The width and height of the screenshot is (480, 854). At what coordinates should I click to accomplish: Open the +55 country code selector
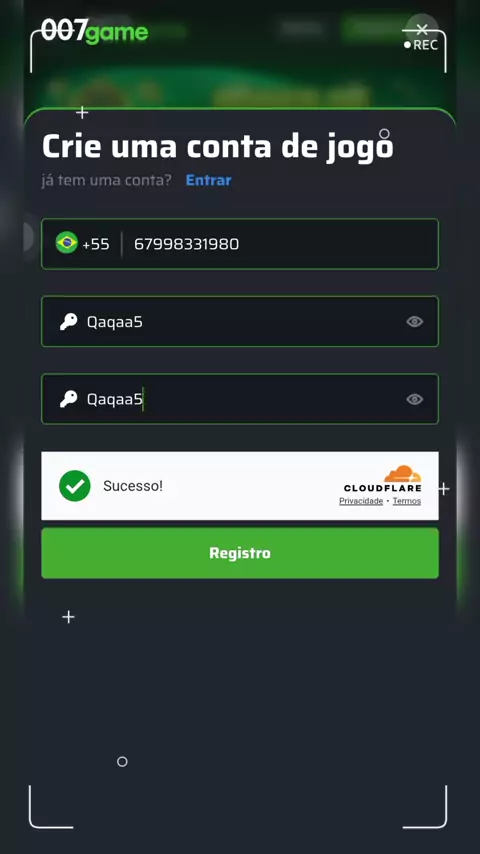[96, 244]
